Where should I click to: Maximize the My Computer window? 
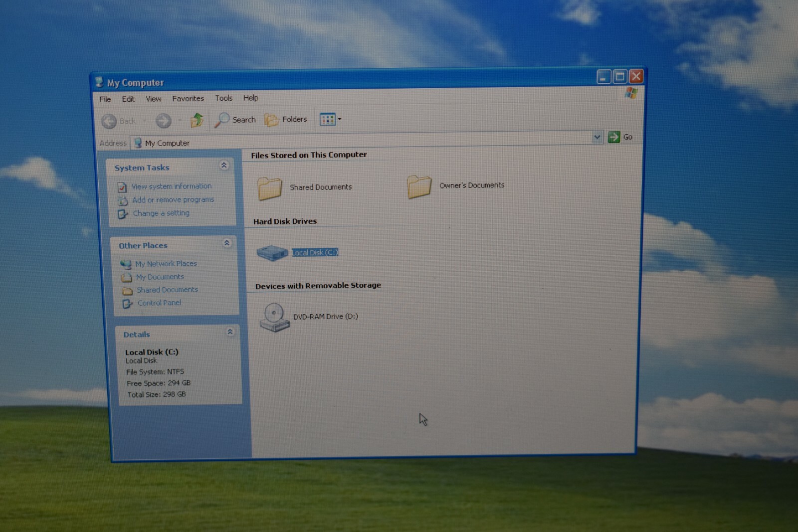point(620,76)
